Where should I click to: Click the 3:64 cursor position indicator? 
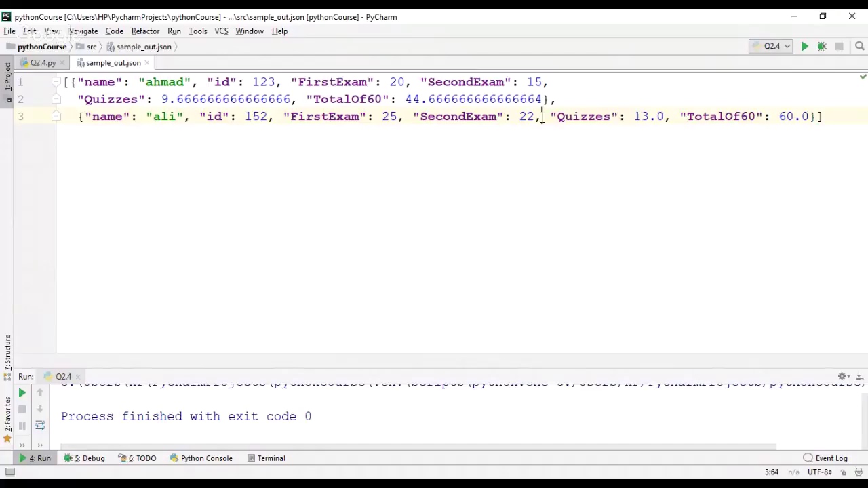point(772,472)
